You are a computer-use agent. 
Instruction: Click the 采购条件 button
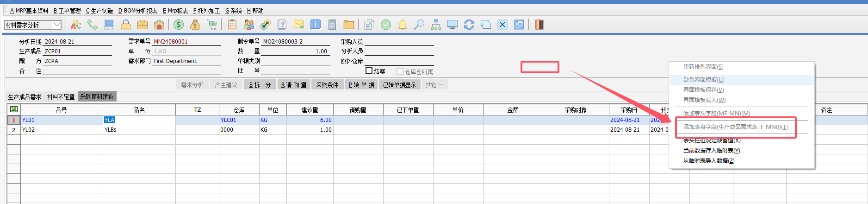coord(327,85)
